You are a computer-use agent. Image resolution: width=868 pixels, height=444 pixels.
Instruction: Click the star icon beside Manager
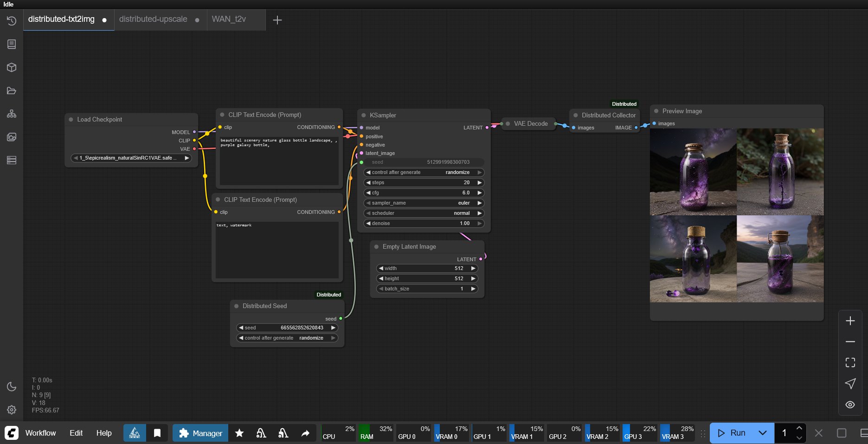239,433
